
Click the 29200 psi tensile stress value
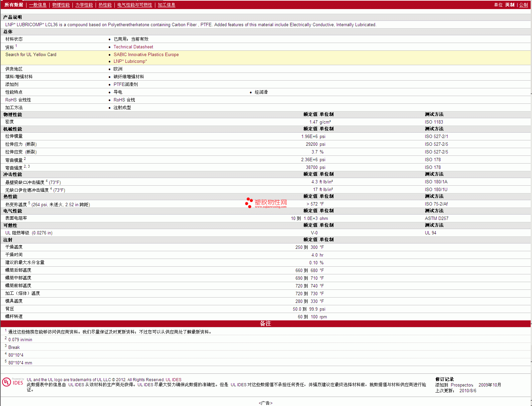[x=315, y=144]
